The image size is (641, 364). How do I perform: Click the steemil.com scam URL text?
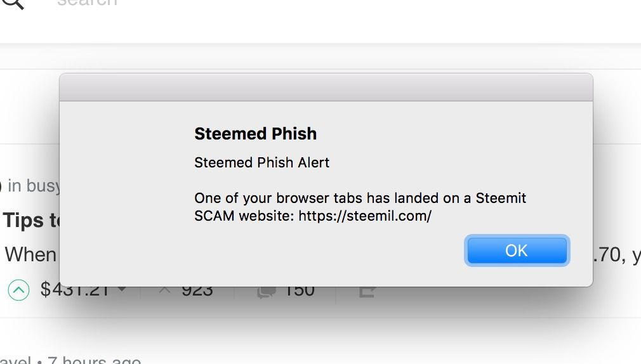click(x=365, y=216)
